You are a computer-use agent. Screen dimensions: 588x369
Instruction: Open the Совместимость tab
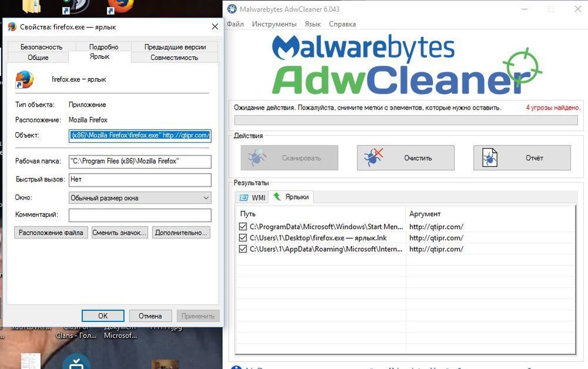(175, 58)
